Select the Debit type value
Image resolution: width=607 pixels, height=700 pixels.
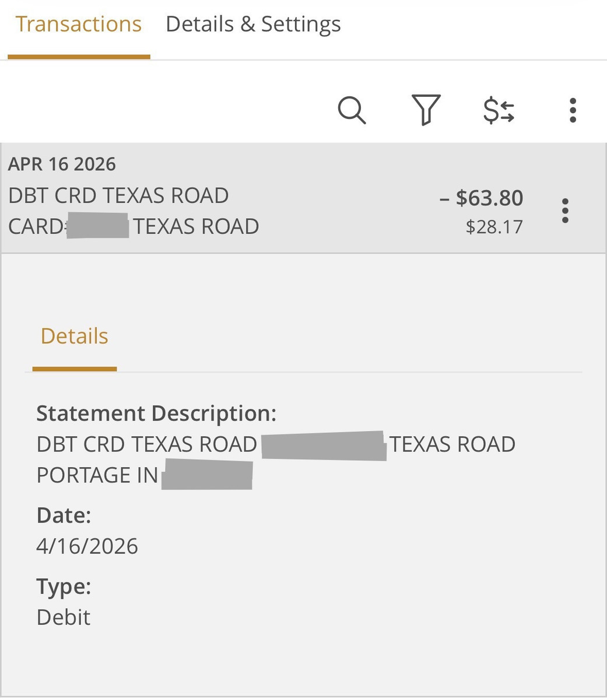64,617
